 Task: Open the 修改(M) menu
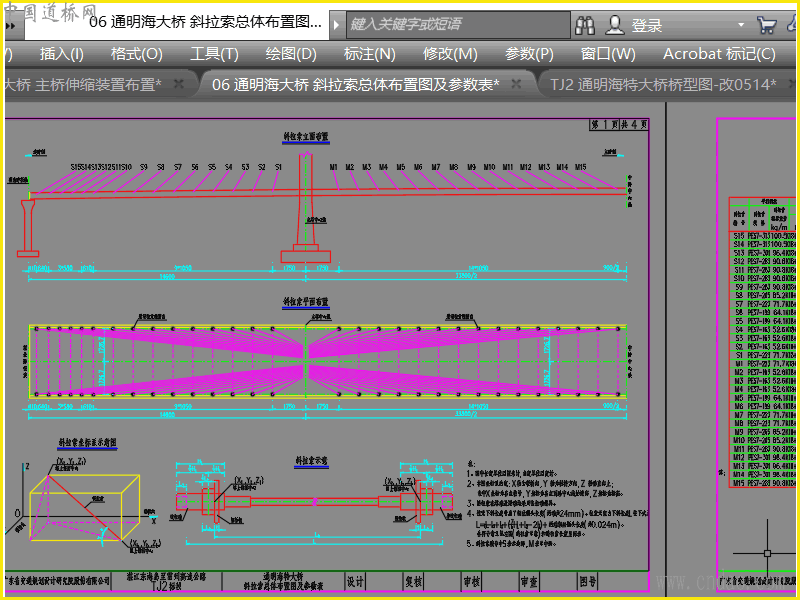click(x=450, y=54)
